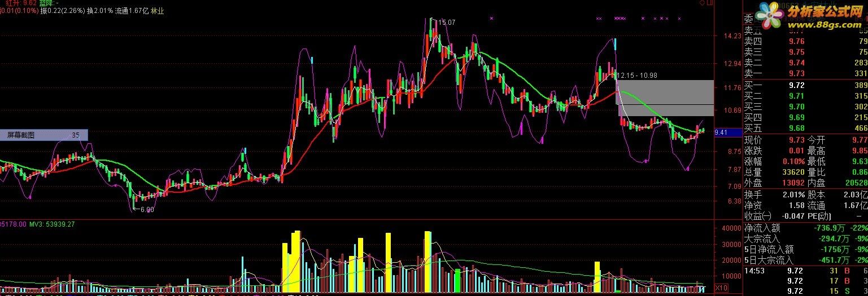Click the 11.76 price axis label
The height and width of the screenshot is (296, 868).
tap(732, 87)
